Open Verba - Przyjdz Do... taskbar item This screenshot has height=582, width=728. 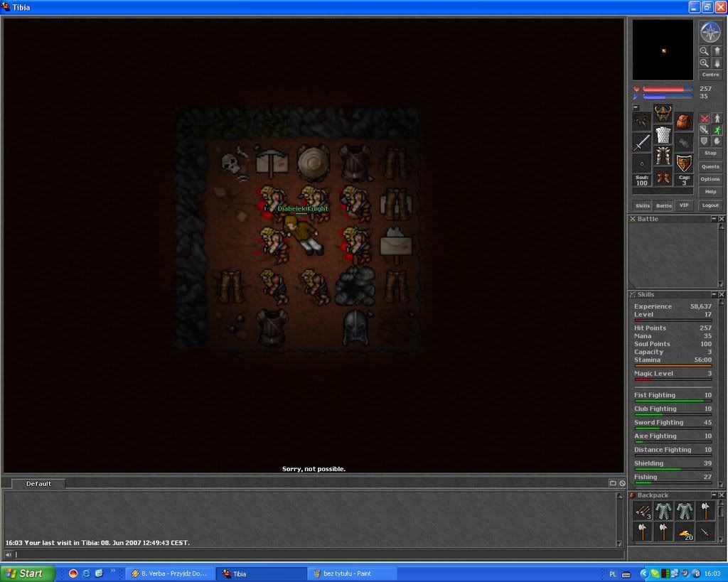pos(169,573)
